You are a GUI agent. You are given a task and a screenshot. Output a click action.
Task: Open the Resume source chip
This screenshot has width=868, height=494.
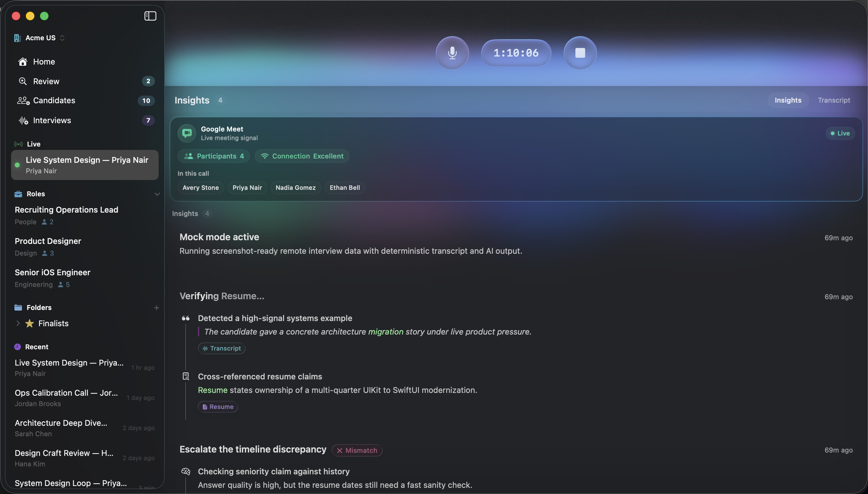[218, 407]
